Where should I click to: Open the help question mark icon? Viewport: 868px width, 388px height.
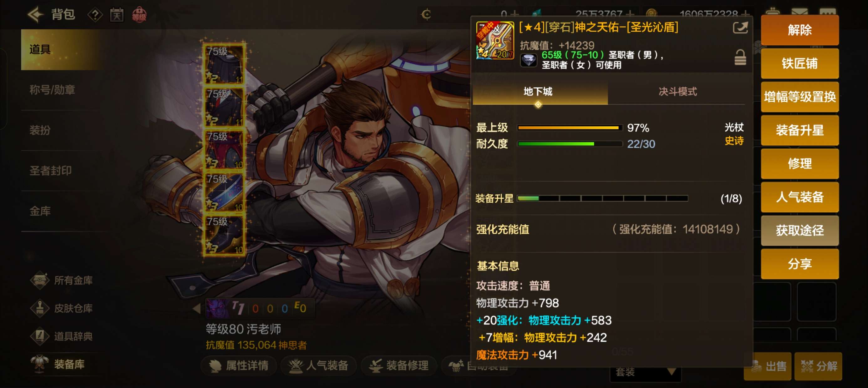(95, 15)
